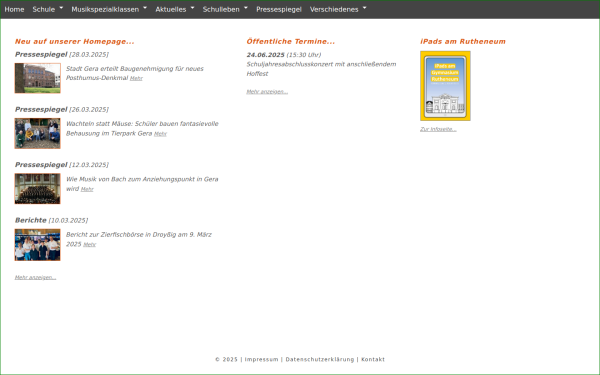Expand the Schule dropdown arrow

[61, 8]
